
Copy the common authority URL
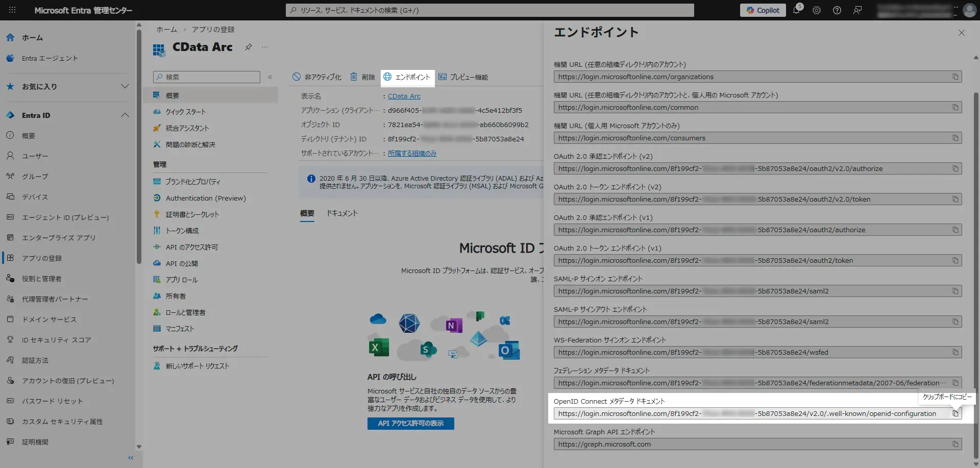(955, 107)
